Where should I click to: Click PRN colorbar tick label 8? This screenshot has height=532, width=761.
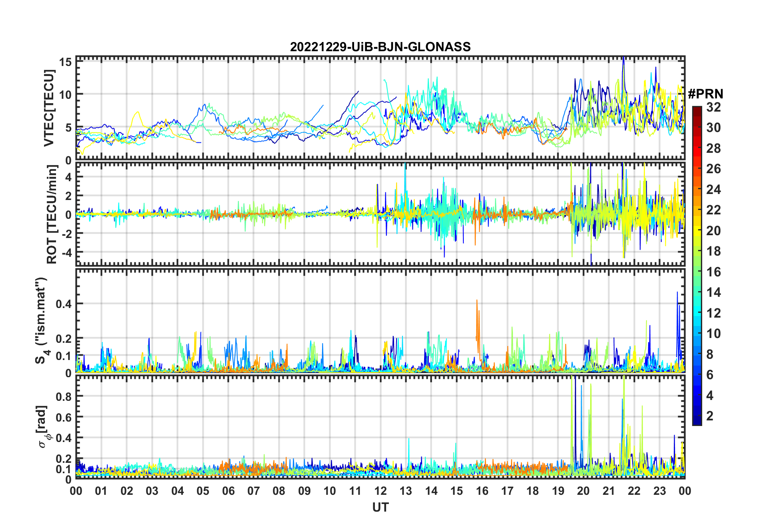pos(710,354)
